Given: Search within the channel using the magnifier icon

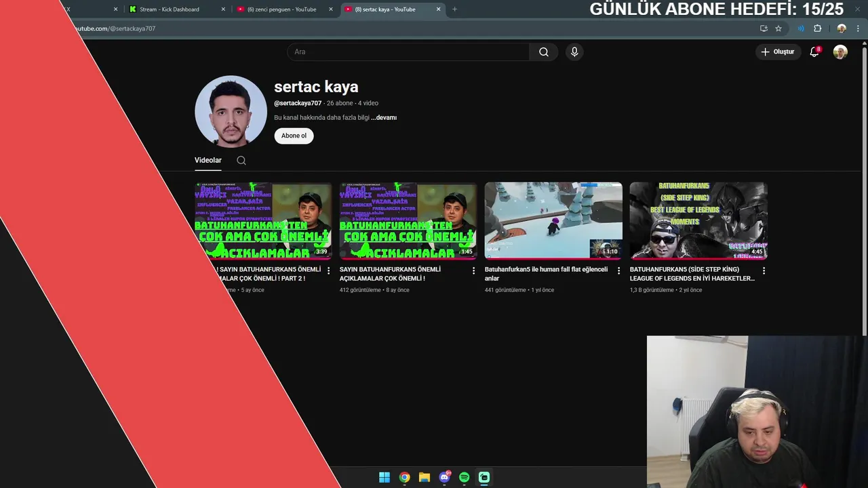Looking at the screenshot, I should pyautogui.click(x=241, y=161).
